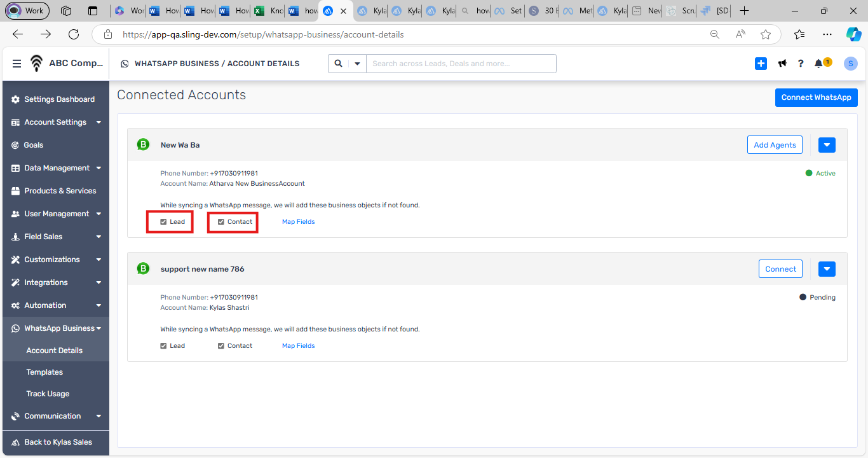
Task: Open the user profile avatar 'S'
Action: point(851,64)
